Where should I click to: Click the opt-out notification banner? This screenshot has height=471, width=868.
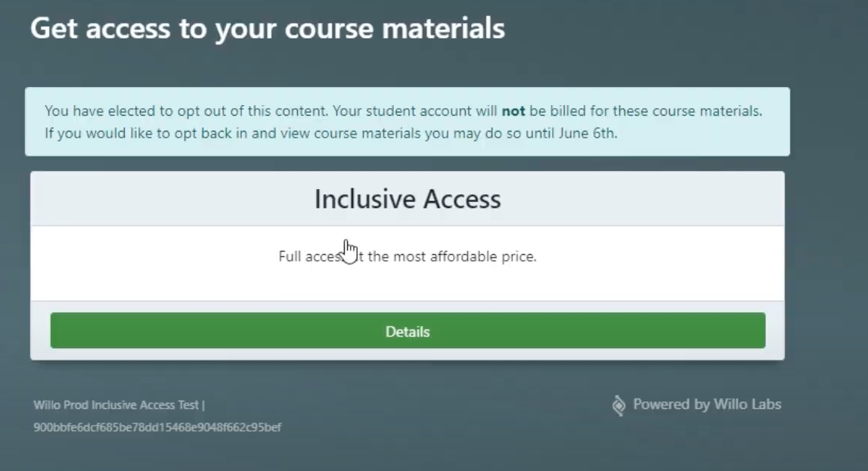408,121
